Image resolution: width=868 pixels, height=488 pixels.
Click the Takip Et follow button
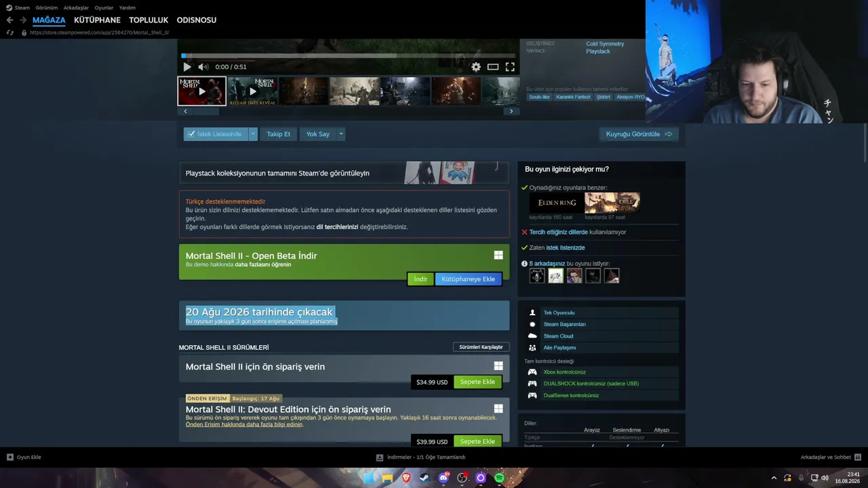[x=278, y=134]
